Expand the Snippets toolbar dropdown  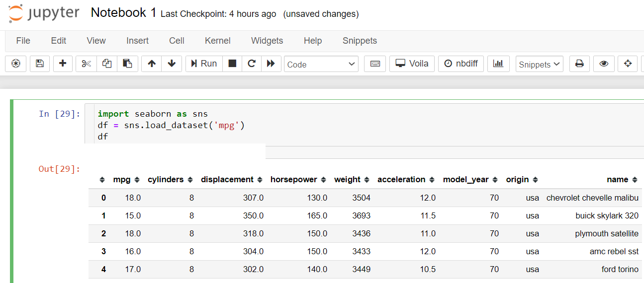coord(540,64)
